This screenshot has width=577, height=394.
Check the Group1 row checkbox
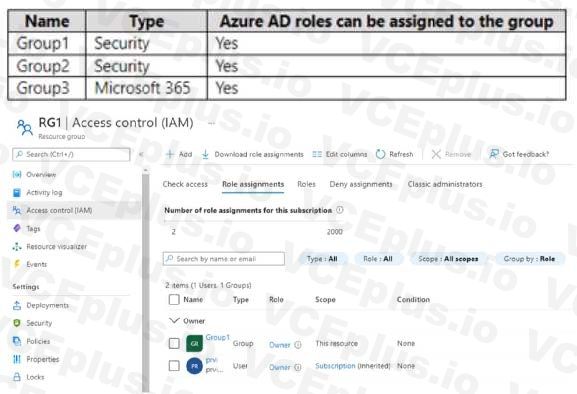pos(174,343)
